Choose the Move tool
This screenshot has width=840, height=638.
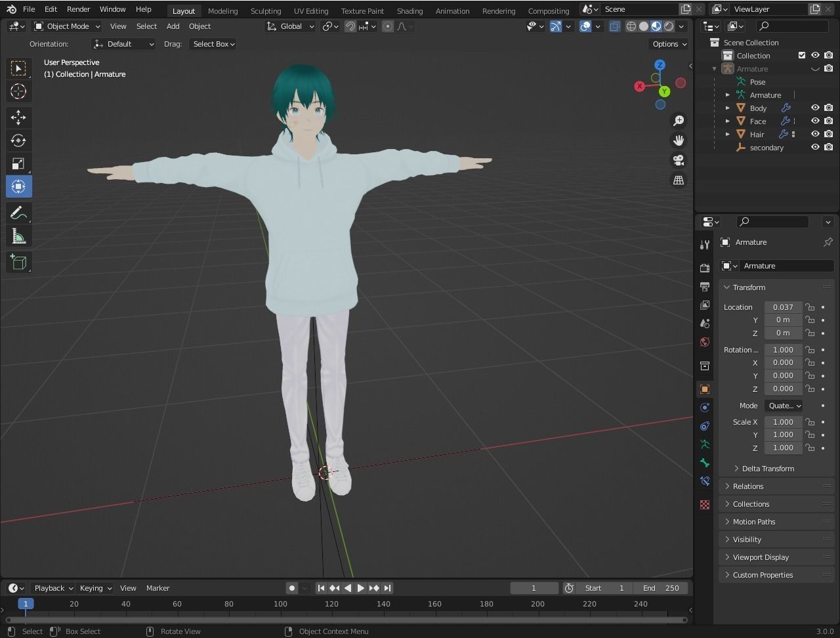(18, 117)
